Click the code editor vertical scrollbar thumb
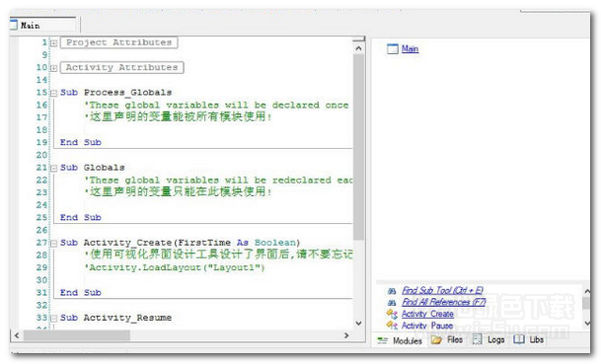Image resolution: width=601 pixels, height=364 pixels. 359,147
